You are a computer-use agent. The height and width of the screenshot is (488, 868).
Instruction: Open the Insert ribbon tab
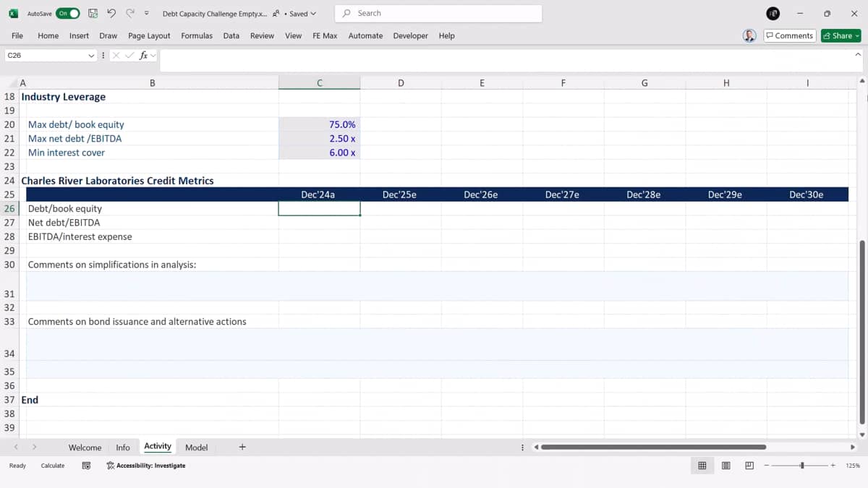pos(79,35)
